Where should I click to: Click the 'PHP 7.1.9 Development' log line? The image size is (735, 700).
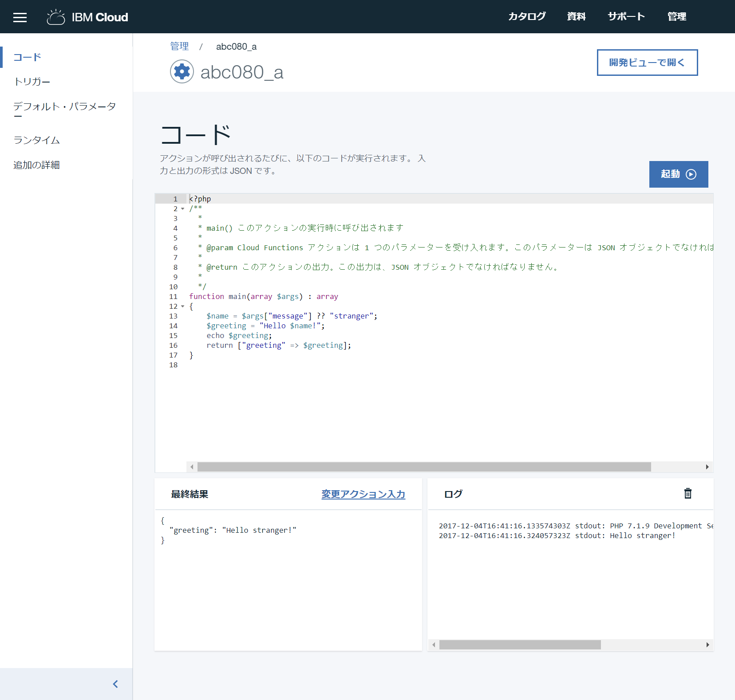576,526
